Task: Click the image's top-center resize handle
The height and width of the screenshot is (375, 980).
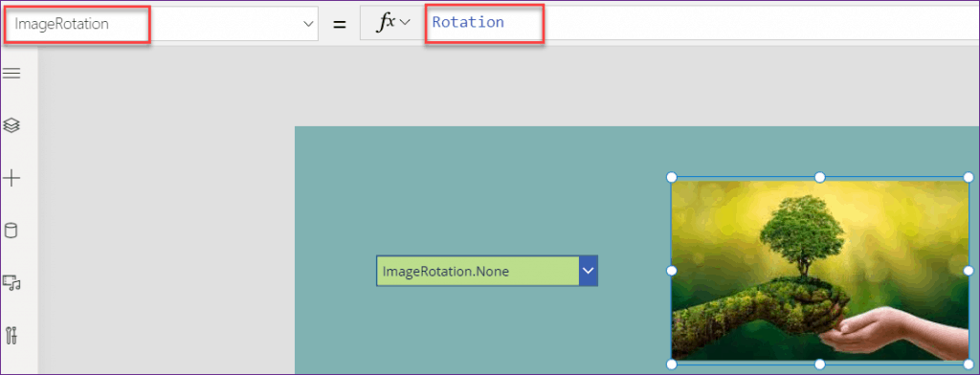Action: [820, 178]
